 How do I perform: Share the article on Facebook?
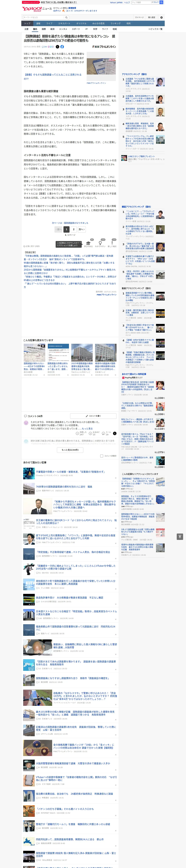click(x=62, y=47)
